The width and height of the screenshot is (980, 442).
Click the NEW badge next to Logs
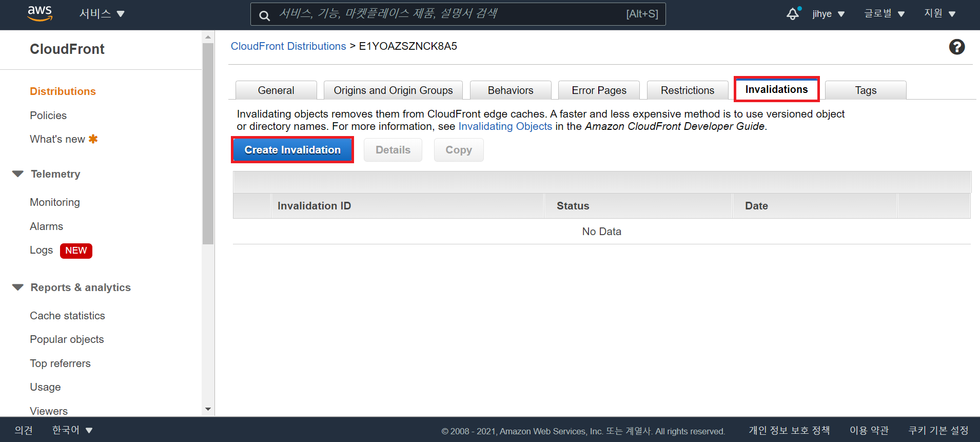click(x=76, y=251)
